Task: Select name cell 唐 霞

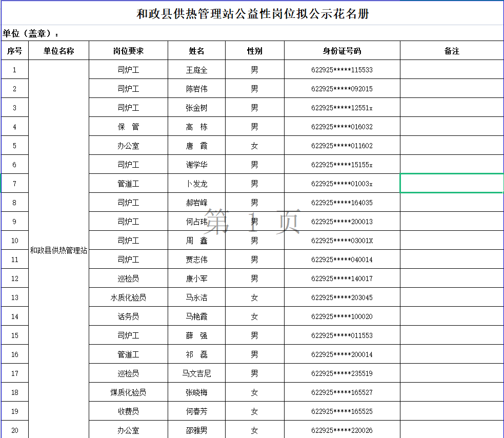Action: click(x=196, y=145)
